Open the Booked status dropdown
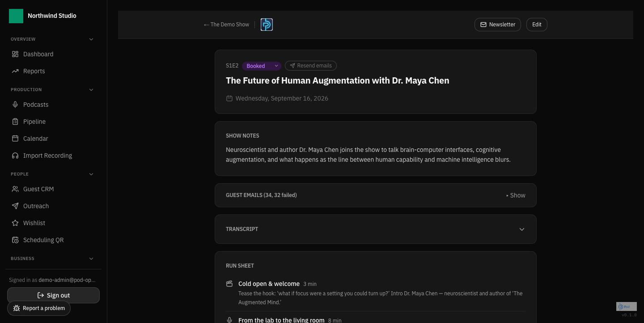This screenshot has width=644, height=323. click(x=262, y=66)
